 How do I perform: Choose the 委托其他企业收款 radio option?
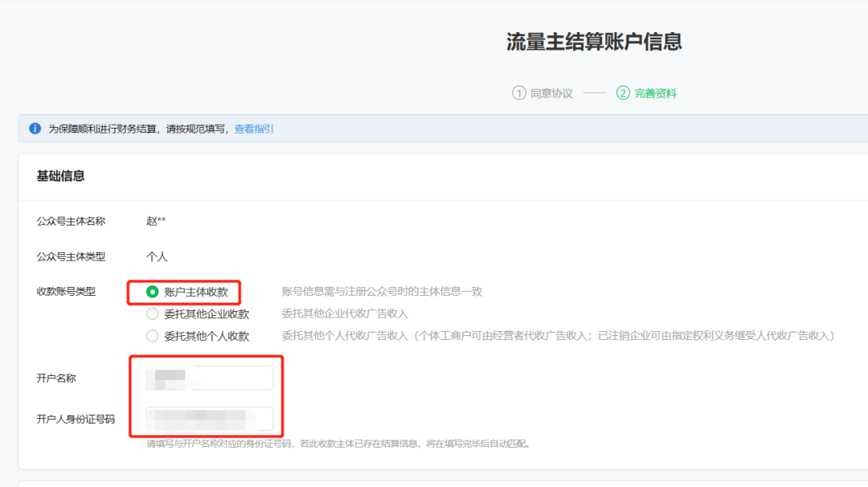(153, 314)
